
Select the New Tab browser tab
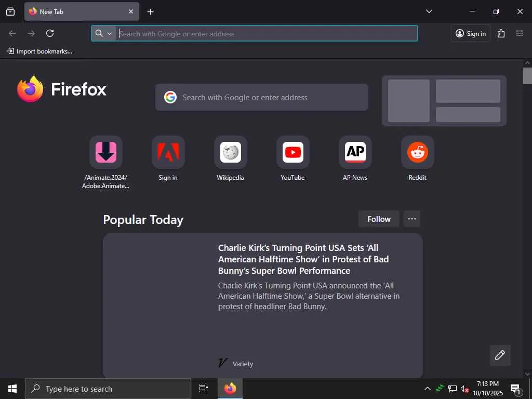pos(82,11)
